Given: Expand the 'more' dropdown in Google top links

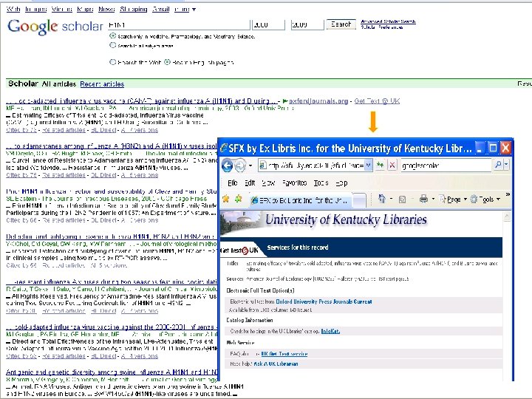Looking at the screenshot, I should (x=185, y=9).
